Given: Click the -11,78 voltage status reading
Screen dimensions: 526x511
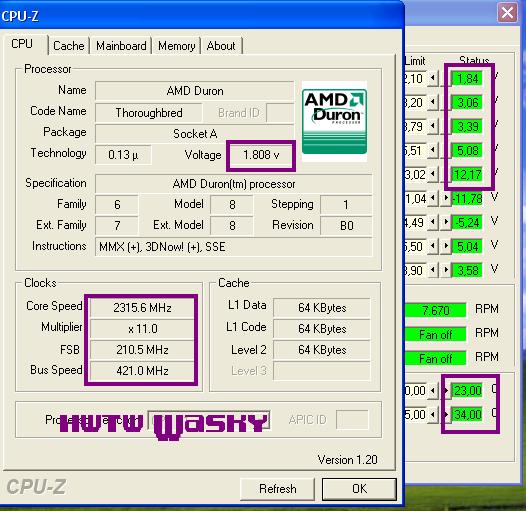Looking at the screenshot, I should (467, 199).
